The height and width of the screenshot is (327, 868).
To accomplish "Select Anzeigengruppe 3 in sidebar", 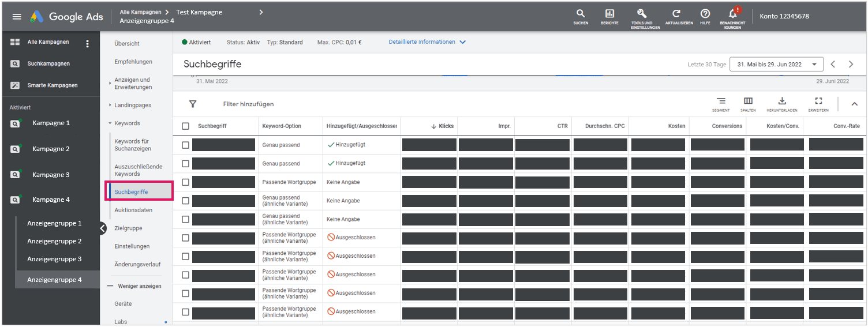I will 54,259.
